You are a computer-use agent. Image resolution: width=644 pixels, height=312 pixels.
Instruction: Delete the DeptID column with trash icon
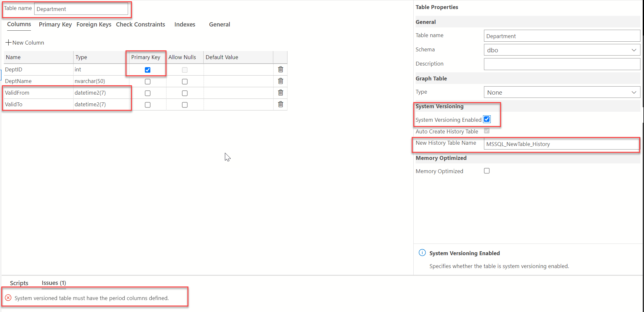pyautogui.click(x=281, y=69)
